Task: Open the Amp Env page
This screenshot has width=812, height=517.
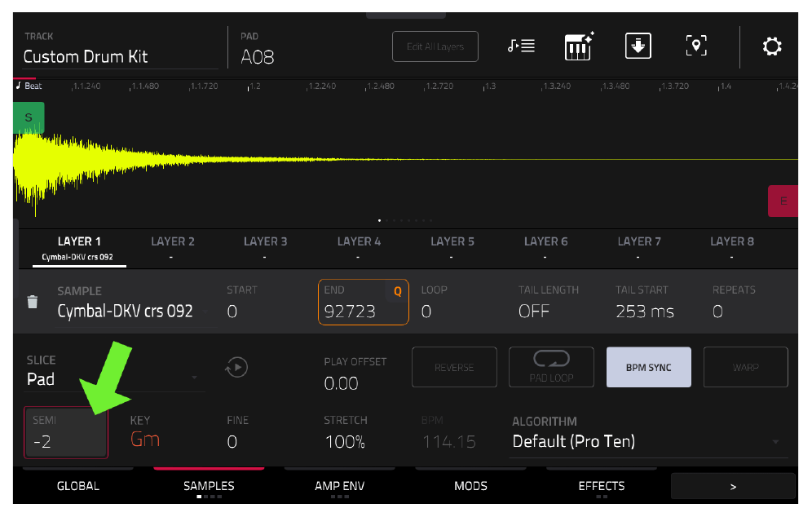Action: click(x=340, y=485)
